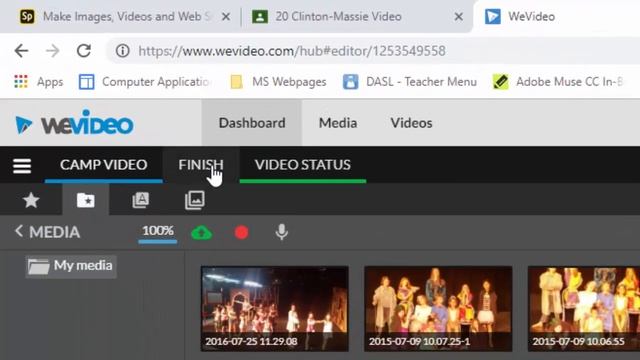Open the Videos menu item
Screen dimensions: 640x360
[411, 123]
